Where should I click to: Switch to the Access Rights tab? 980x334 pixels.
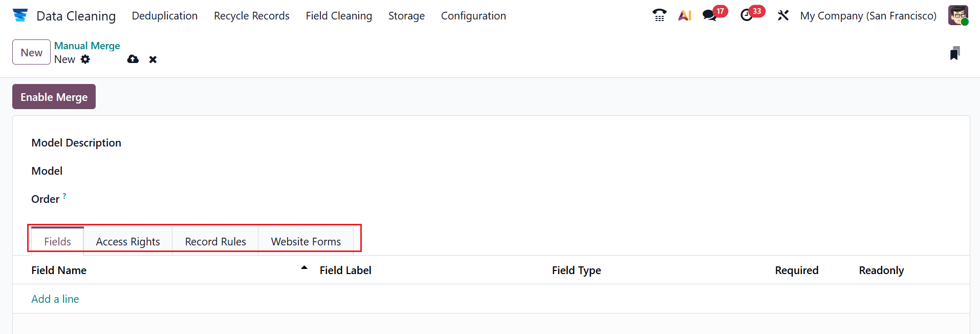(x=128, y=242)
